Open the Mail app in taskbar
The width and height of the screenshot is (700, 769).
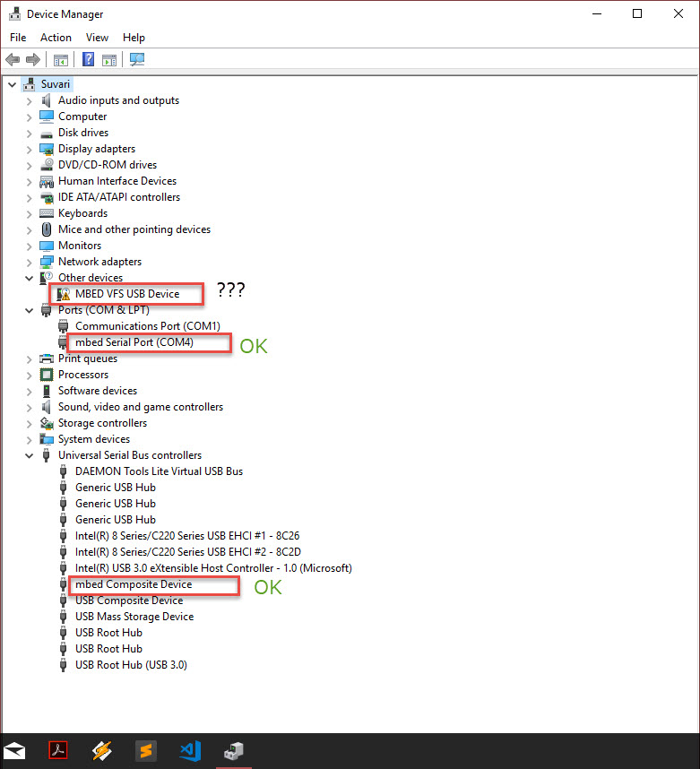(x=14, y=751)
